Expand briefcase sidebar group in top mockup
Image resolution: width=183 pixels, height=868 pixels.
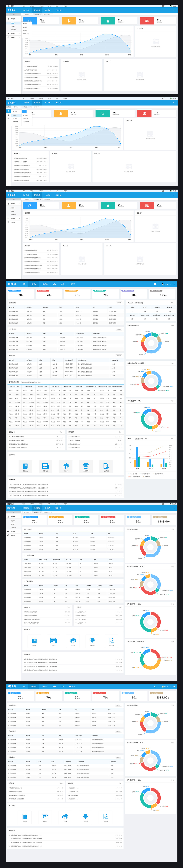[14, 34]
